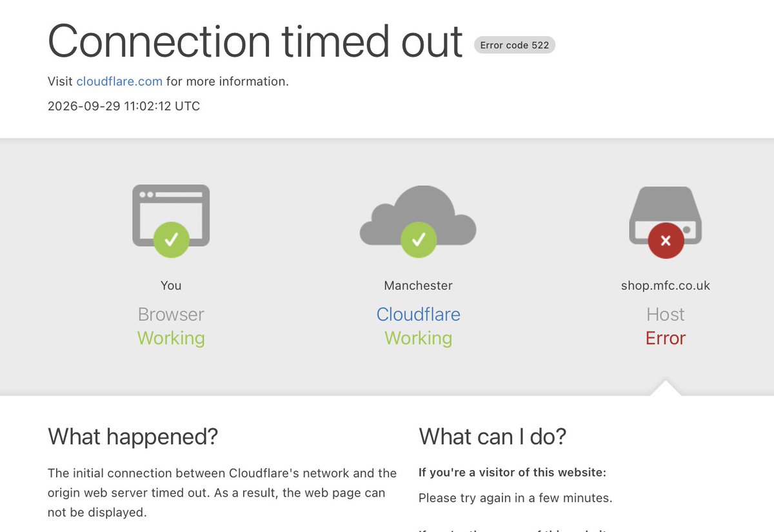Screen dimensions: 774x532
Task: Click the green checkmark on browser icon
Action: (171, 241)
